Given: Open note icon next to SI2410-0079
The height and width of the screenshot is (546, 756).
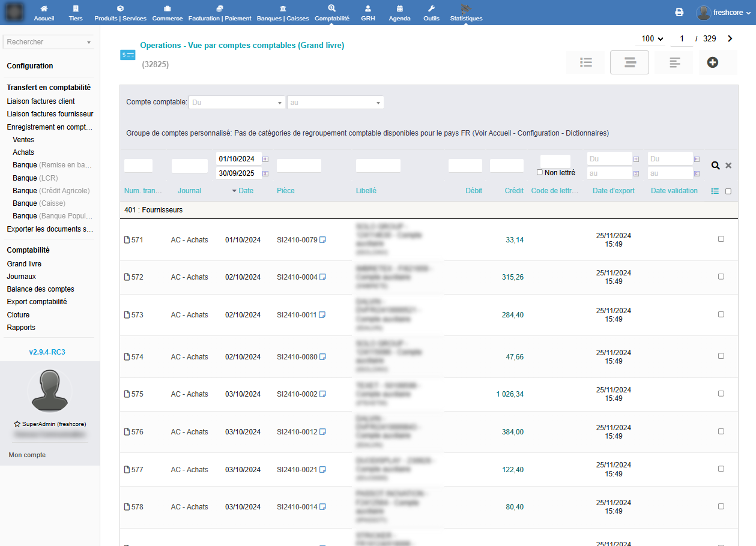Looking at the screenshot, I should tap(322, 240).
